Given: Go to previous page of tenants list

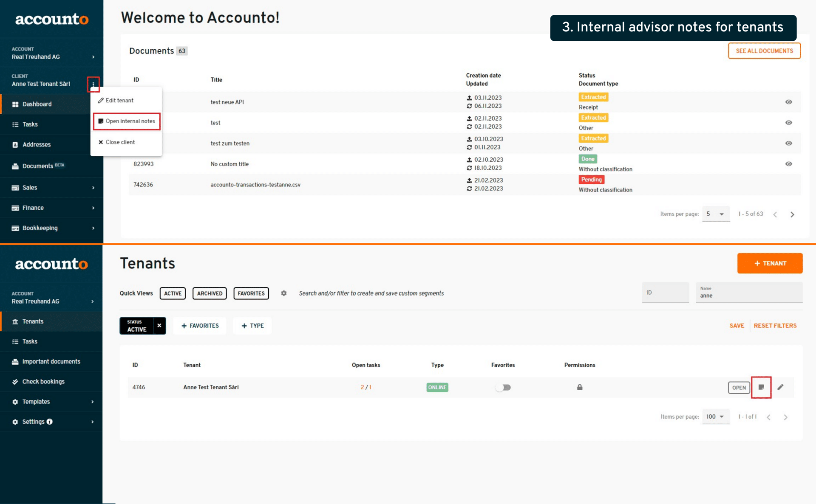Looking at the screenshot, I should [x=769, y=417].
